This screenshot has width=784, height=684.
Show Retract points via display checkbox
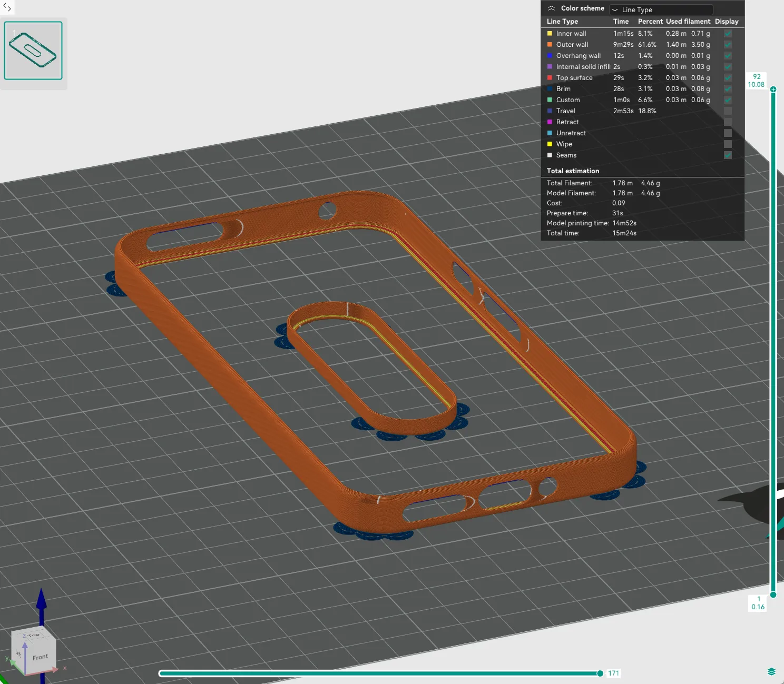pos(728,122)
